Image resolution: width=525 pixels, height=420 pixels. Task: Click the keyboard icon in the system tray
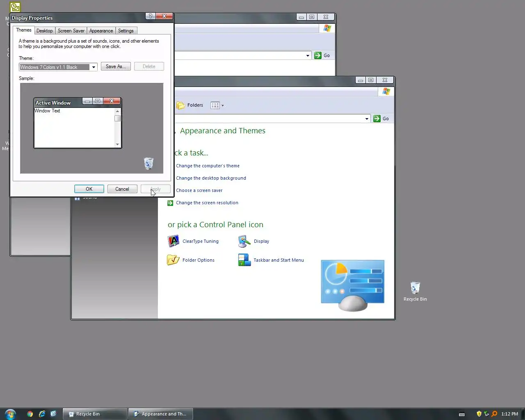click(x=462, y=414)
